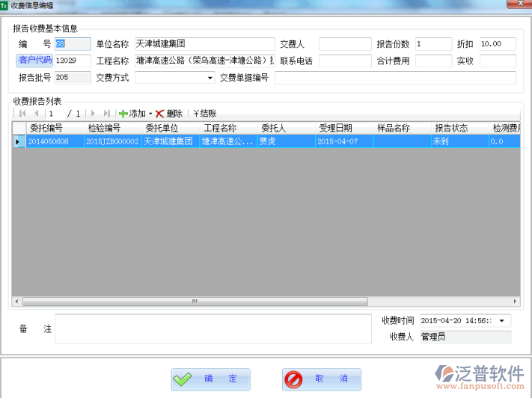Screen dimensions: 532x398
Task: Click the 收费人 field showing 管理员
Action: (x=465, y=337)
